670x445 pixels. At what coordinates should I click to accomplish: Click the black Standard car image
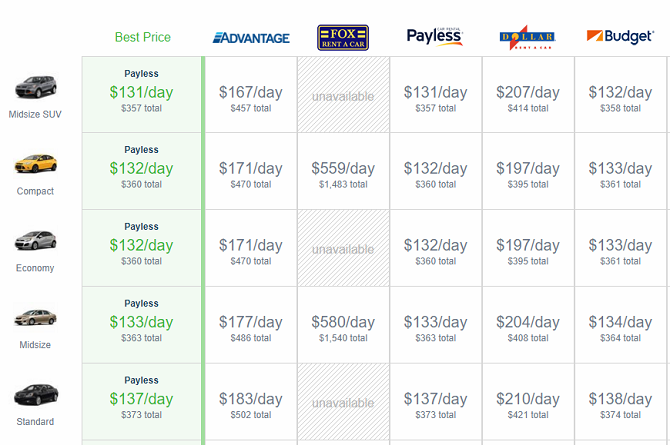(36, 394)
